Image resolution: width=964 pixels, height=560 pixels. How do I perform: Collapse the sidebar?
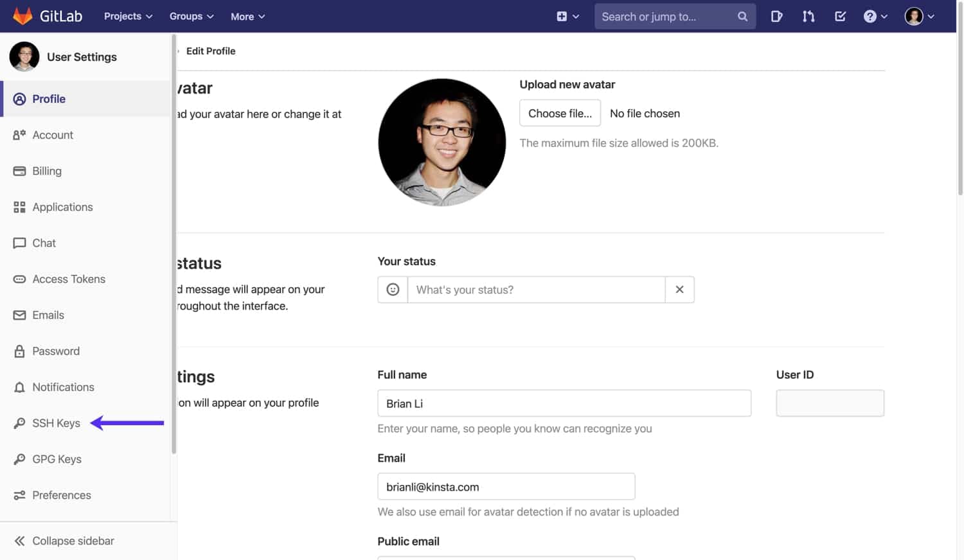click(x=62, y=540)
